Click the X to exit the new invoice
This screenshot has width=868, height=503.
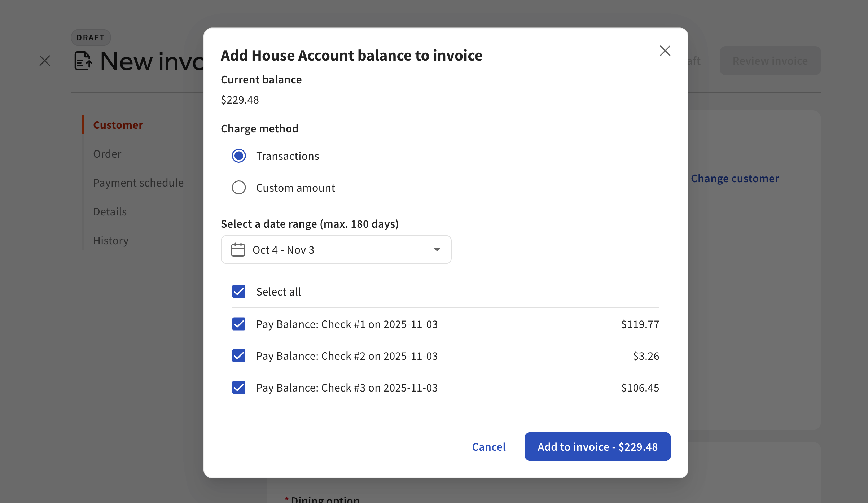[x=44, y=61]
